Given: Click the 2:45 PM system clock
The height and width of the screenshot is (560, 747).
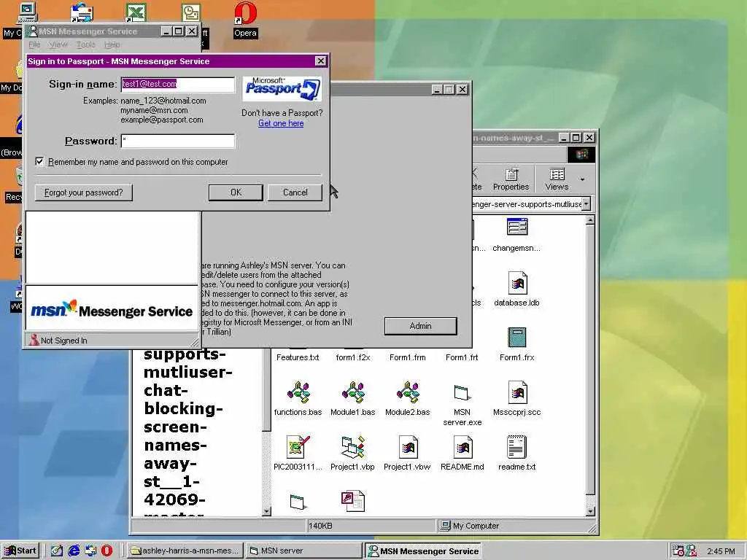Looking at the screenshot, I should tap(721, 551).
